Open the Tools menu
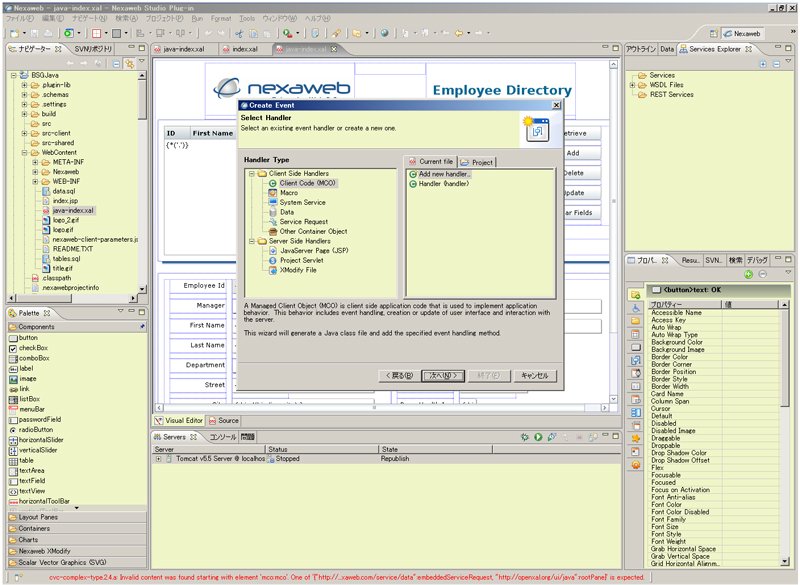 [247, 18]
